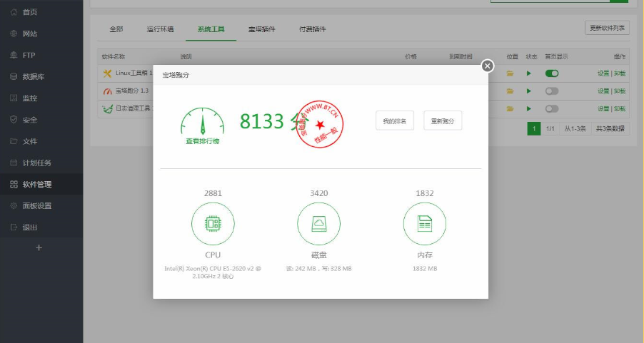Click the 共3条数据 pagination text
Image resolution: width=644 pixels, height=343 pixels.
(x=610, y=129)
